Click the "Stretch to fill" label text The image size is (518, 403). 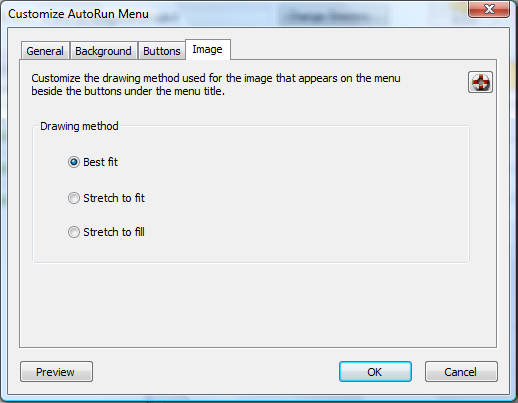click(x=114, y=232)
